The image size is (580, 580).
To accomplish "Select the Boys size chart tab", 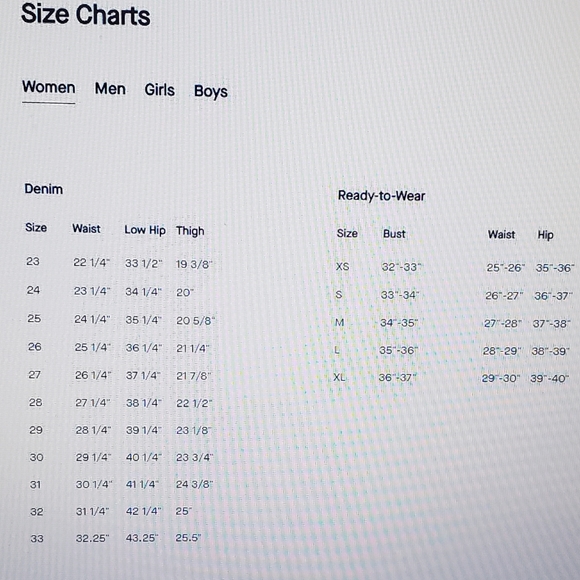I will pos(210,91).
